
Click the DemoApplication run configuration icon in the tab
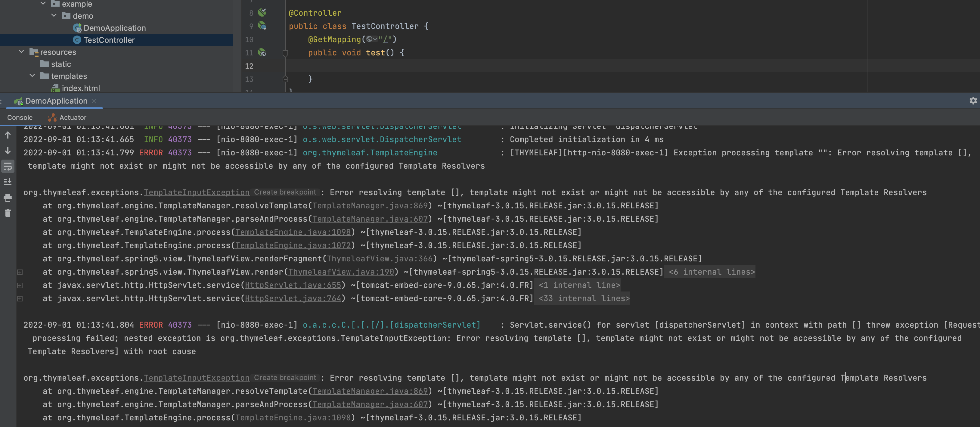pos(18,101)
